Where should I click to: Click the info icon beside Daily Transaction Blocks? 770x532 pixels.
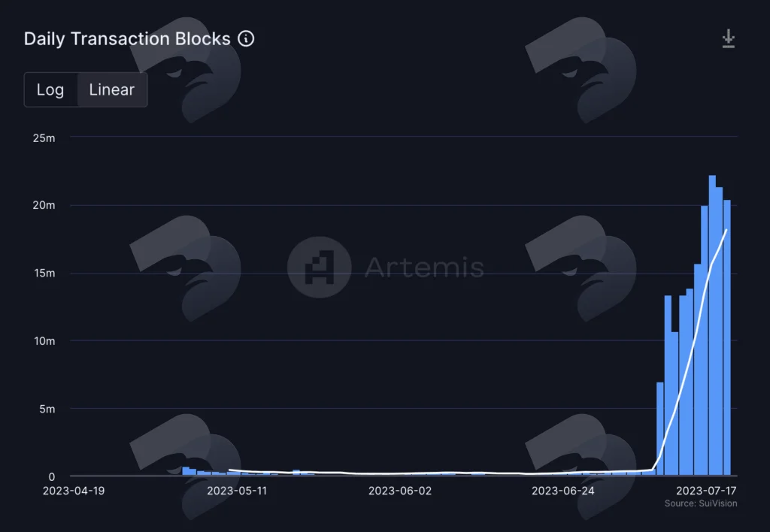pos(246,39)
